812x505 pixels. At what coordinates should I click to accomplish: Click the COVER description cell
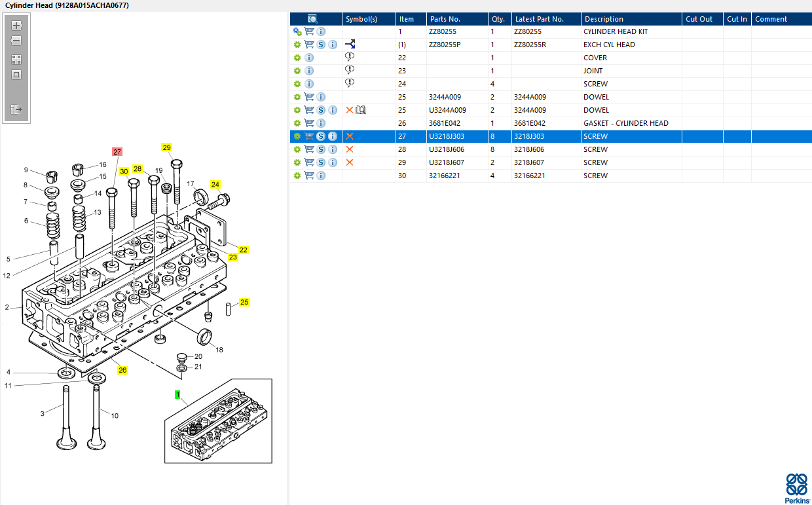595,58
